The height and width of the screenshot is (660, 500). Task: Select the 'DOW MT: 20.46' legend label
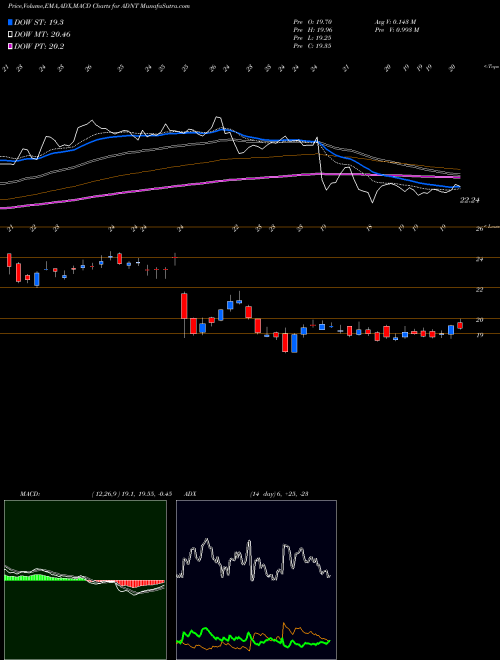(x=42, y=35)
